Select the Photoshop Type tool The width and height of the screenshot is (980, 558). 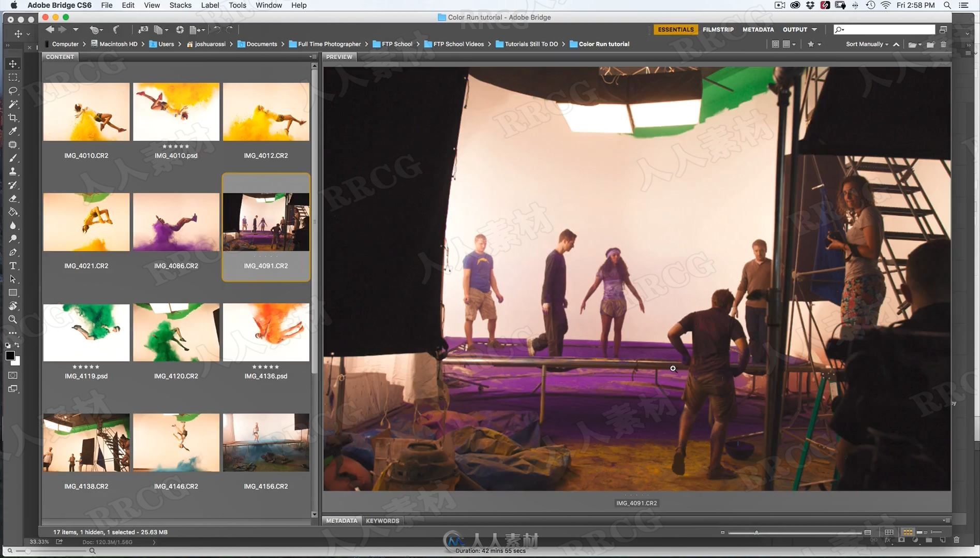(x=13, y=266)
